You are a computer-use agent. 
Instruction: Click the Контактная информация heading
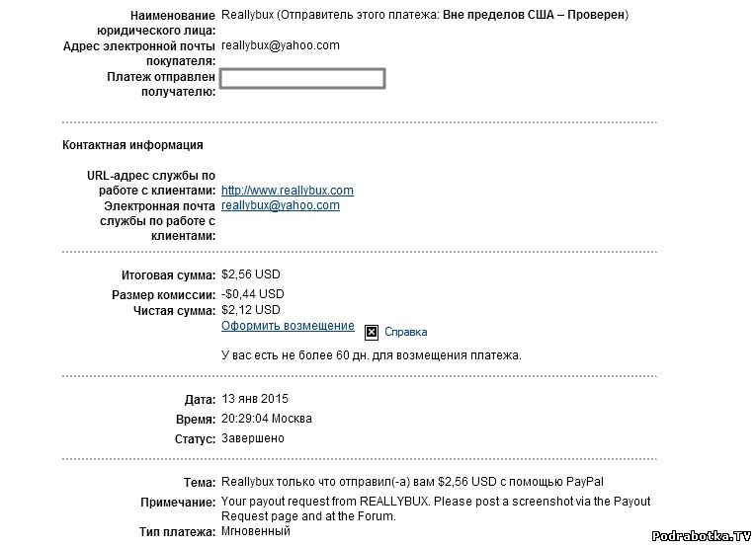point(132,145)
